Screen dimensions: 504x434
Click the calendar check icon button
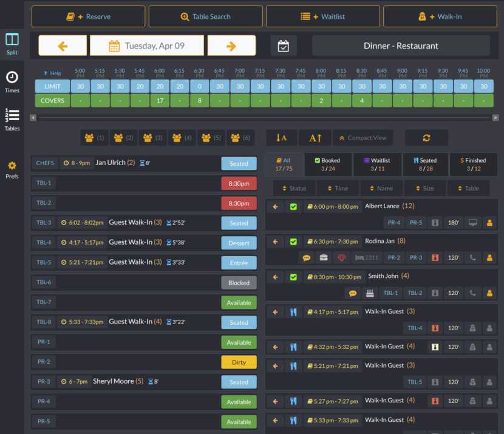[x=284, y=46]
